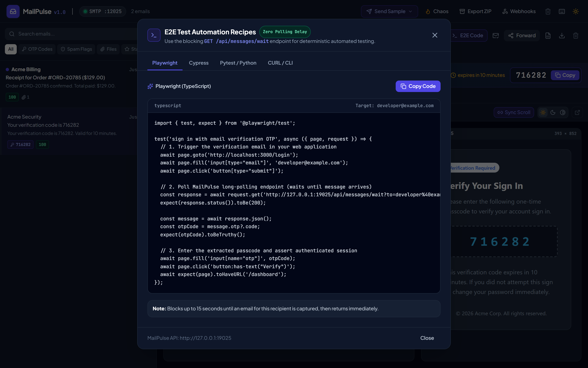Select dark preview mode moon icon
This screenshot has height=368, width=588.
tap(553, 112)
